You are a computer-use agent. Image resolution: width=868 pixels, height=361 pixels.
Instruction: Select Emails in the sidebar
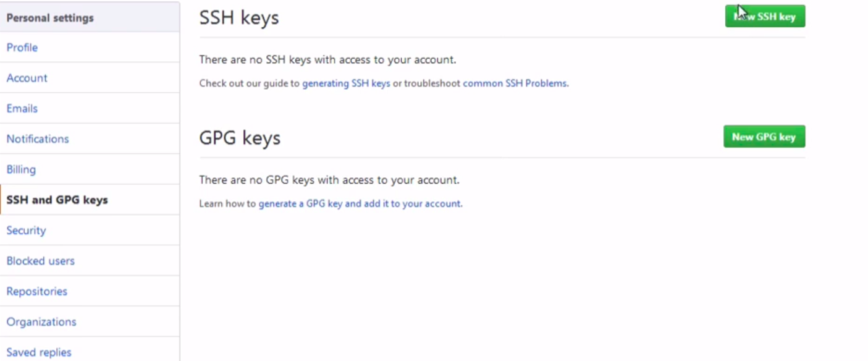[22, 108]
